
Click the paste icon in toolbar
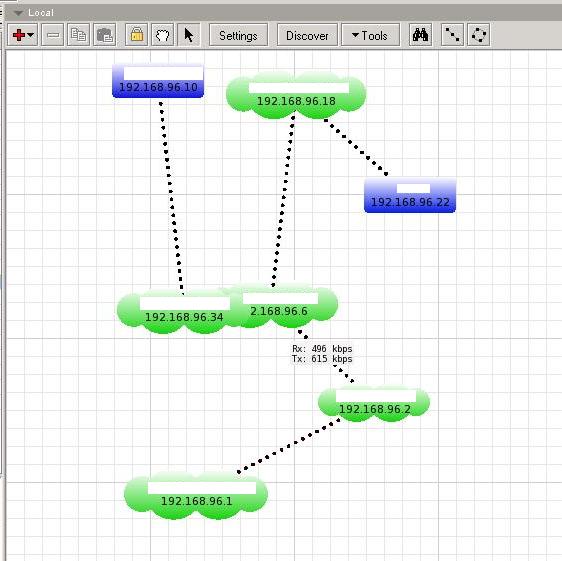(105, 35)
